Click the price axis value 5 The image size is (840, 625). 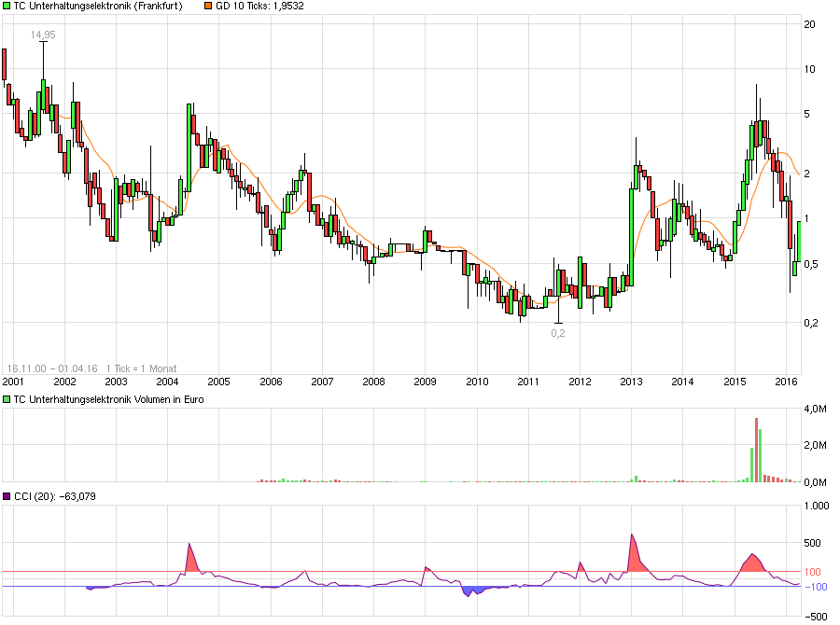pos(806,114)
